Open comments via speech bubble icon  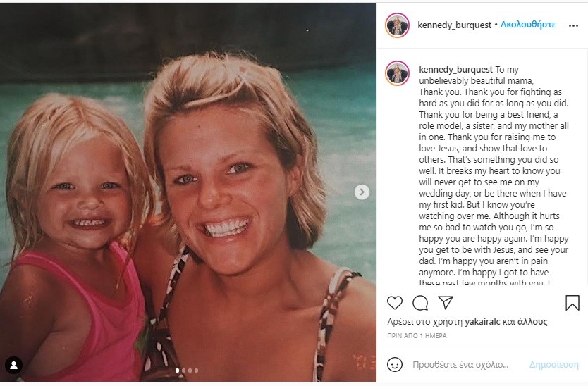point(420,303)
